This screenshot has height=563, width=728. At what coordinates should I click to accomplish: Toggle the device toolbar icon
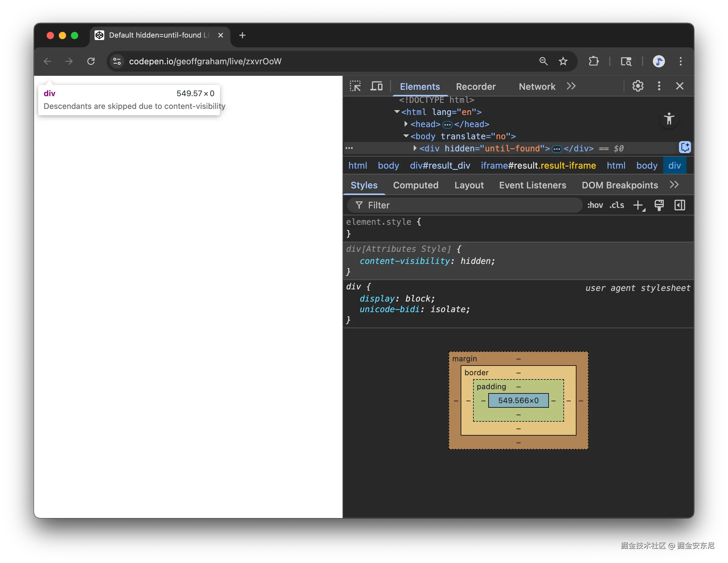(x=376, y=86)
